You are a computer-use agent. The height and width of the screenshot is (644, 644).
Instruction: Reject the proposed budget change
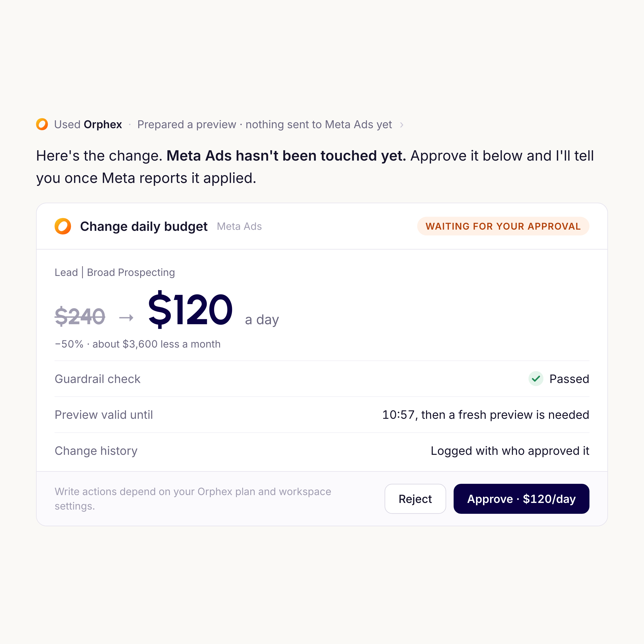415,499
